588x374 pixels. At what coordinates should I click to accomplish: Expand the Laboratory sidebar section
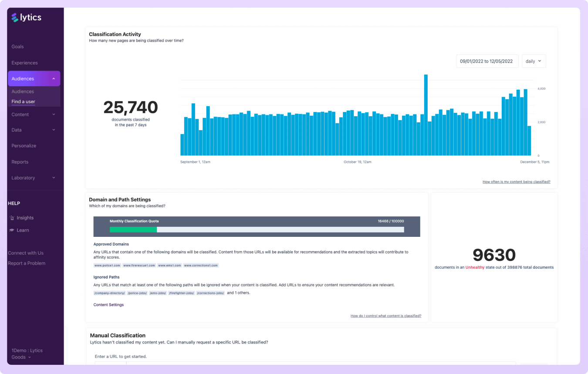click(54, 178)
